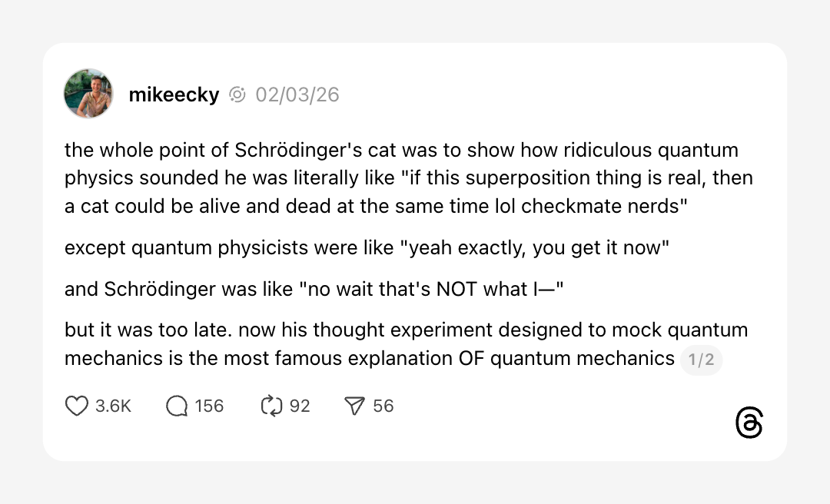Like the post with the heart icon

click(77, 406)
